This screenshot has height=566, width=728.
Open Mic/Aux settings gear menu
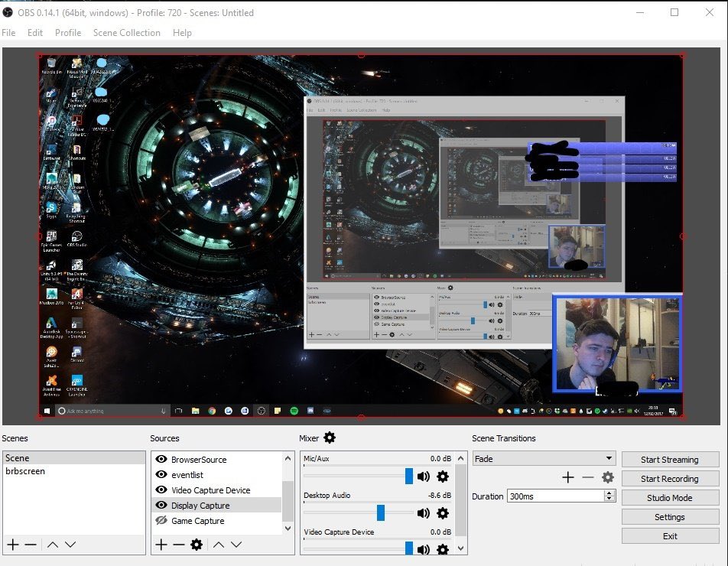443,477
